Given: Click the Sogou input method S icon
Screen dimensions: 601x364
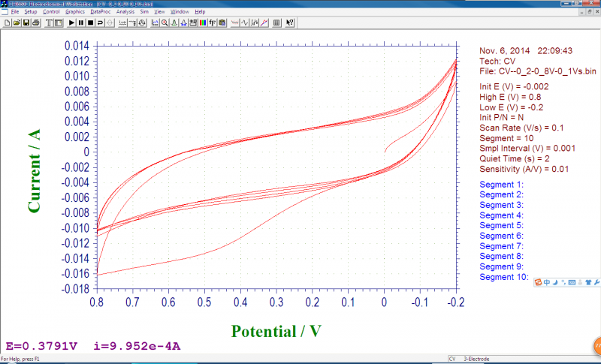Looking at the screenshot, I should 538,282.
